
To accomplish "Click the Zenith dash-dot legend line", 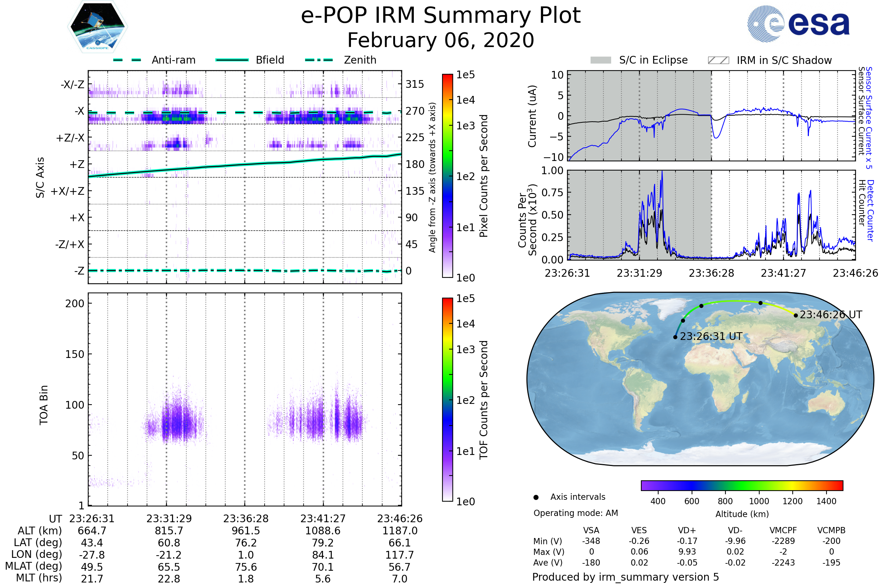I will pos(319,60).
